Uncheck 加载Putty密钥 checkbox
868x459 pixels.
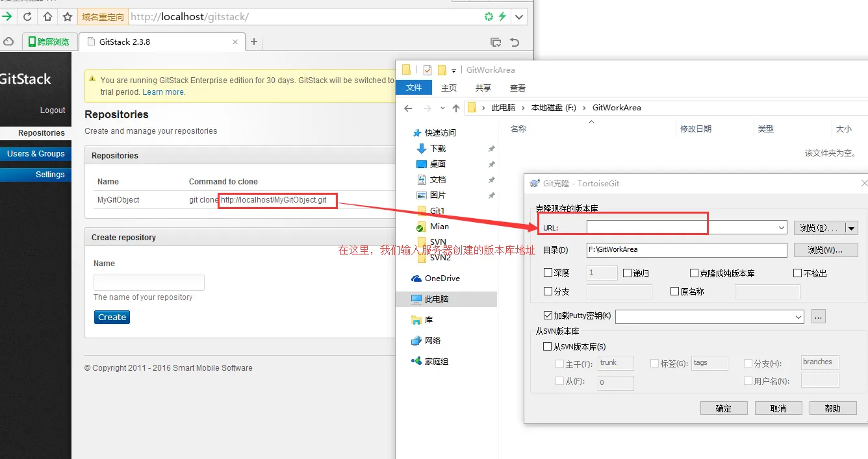click(x=548, y=316)
